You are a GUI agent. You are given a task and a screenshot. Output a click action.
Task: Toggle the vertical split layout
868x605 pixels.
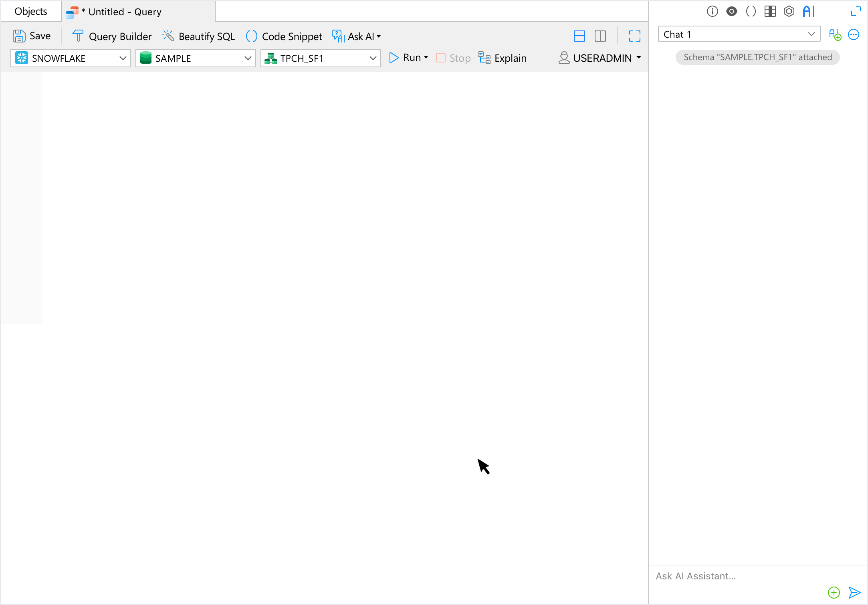(600, 36)
